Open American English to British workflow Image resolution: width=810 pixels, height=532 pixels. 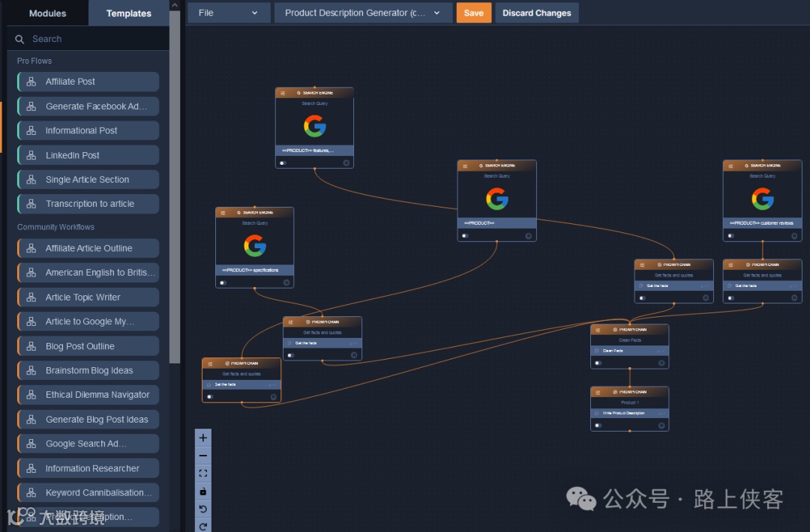88,273
